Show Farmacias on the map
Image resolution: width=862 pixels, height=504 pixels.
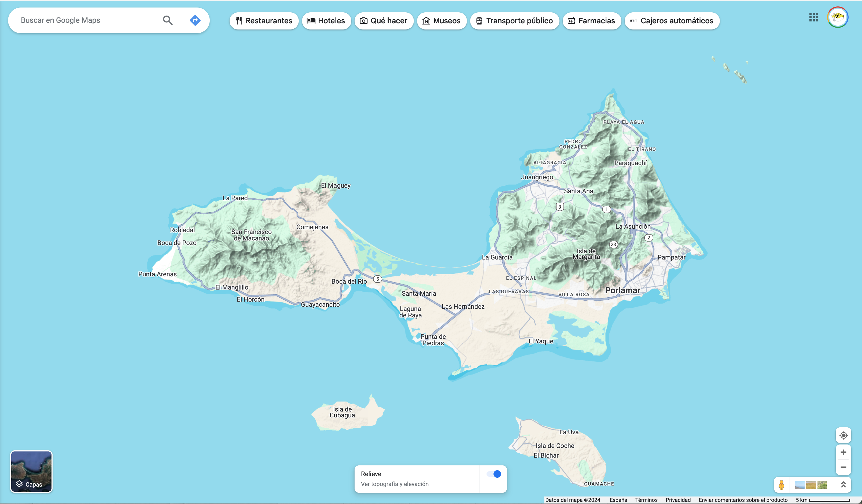click(x=592, y=21)
